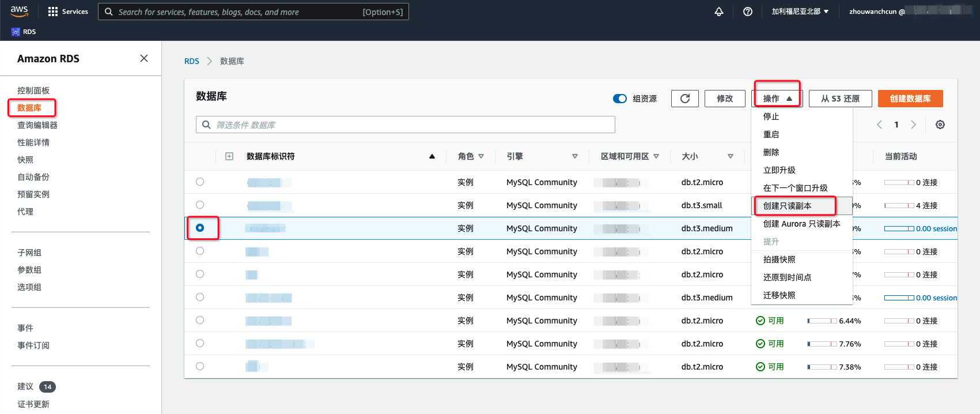Select the checked db.t3.medium row radio
The width and height of the screenshot is (980, 414).
click(200, 228)
